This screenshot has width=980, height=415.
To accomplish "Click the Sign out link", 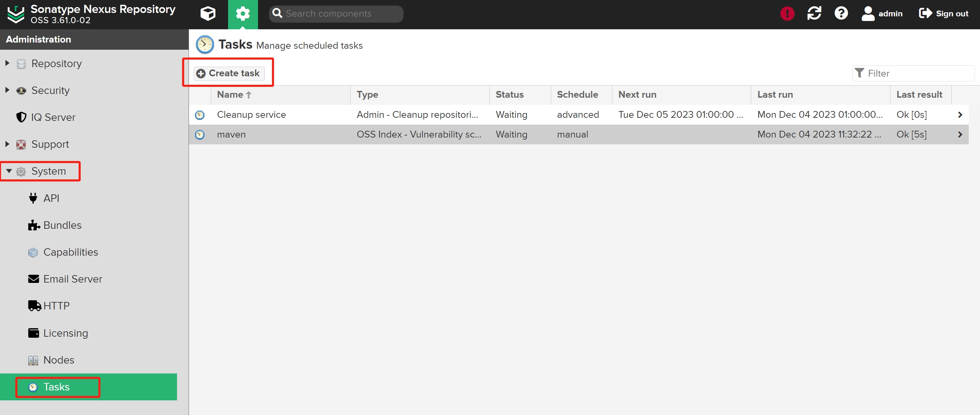I will [x=944, y=14].
